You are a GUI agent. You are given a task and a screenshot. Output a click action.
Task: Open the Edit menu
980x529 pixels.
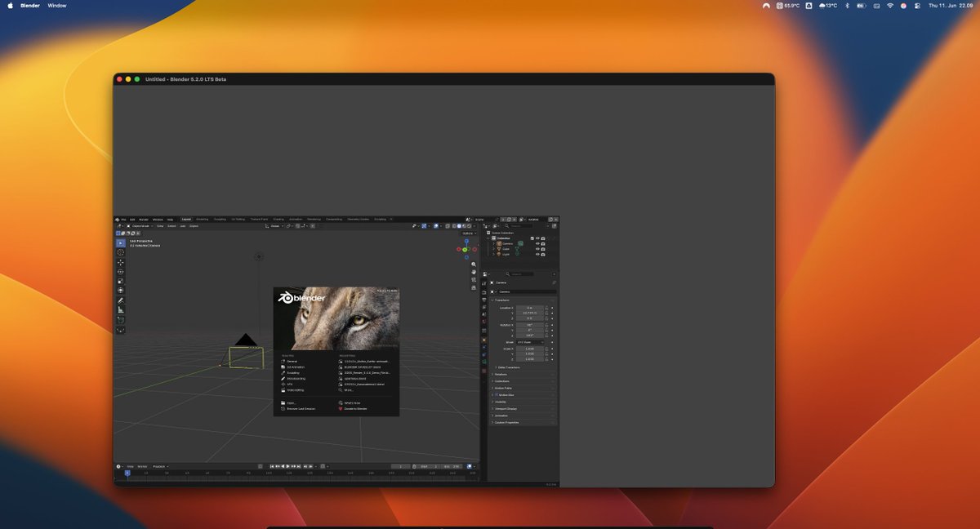pos(132,220)
